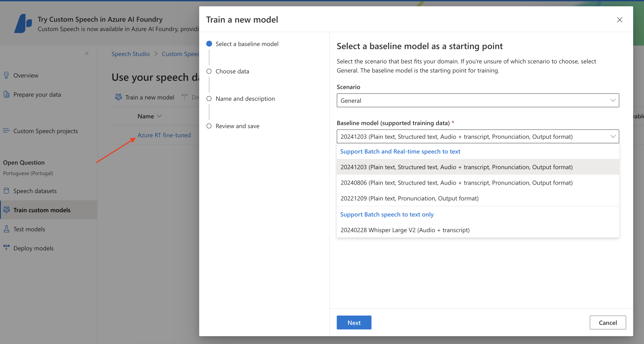This screenshot has width=644, height=344.
Task: Click the 'Open Question' project name
Action: 24,162
